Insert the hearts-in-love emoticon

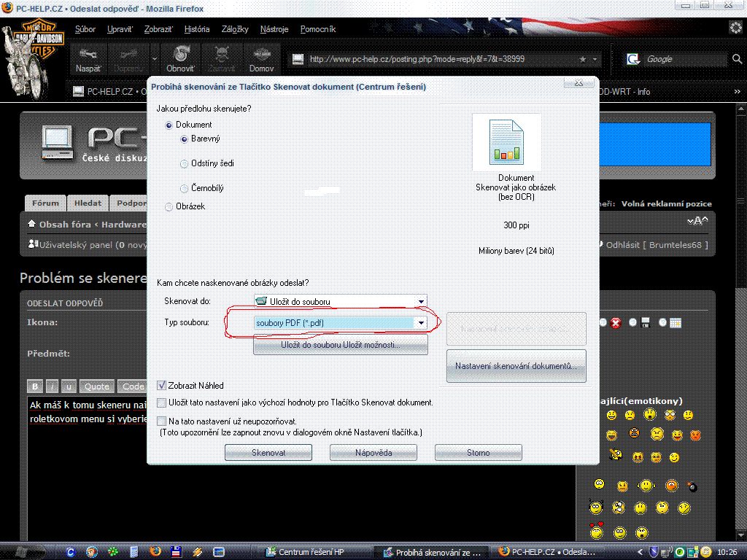pyautogui.click(x=596, y=531)
